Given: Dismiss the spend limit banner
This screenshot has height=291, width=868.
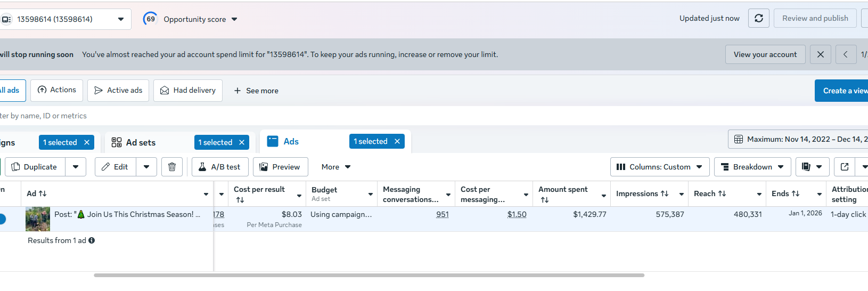Looking at the screenshot, I should tap(820, 54).
